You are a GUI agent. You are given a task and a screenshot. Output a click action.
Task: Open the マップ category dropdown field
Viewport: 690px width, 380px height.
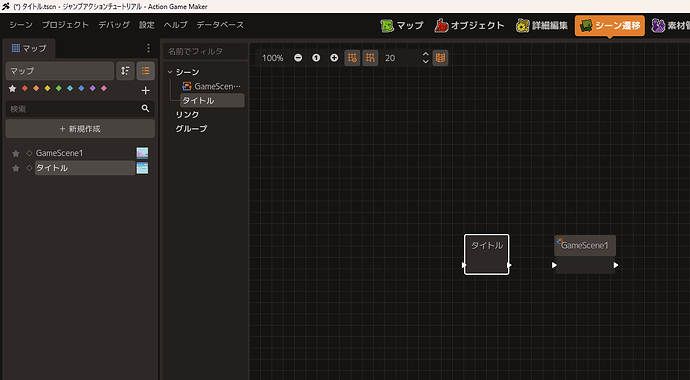point(60,71)
